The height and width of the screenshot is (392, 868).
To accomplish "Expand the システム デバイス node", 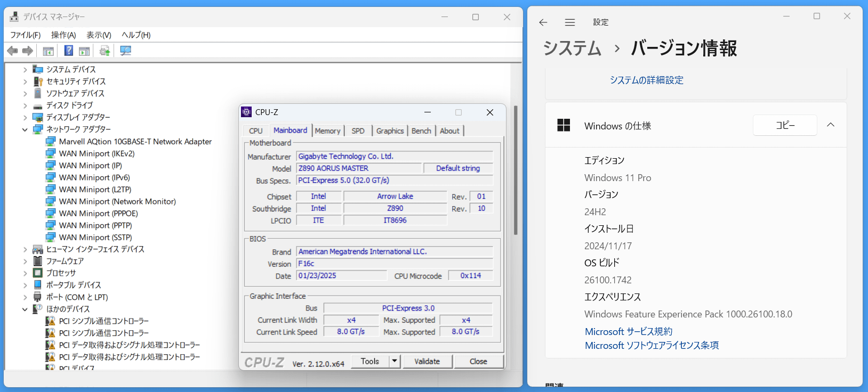I will tap(25, 70).
